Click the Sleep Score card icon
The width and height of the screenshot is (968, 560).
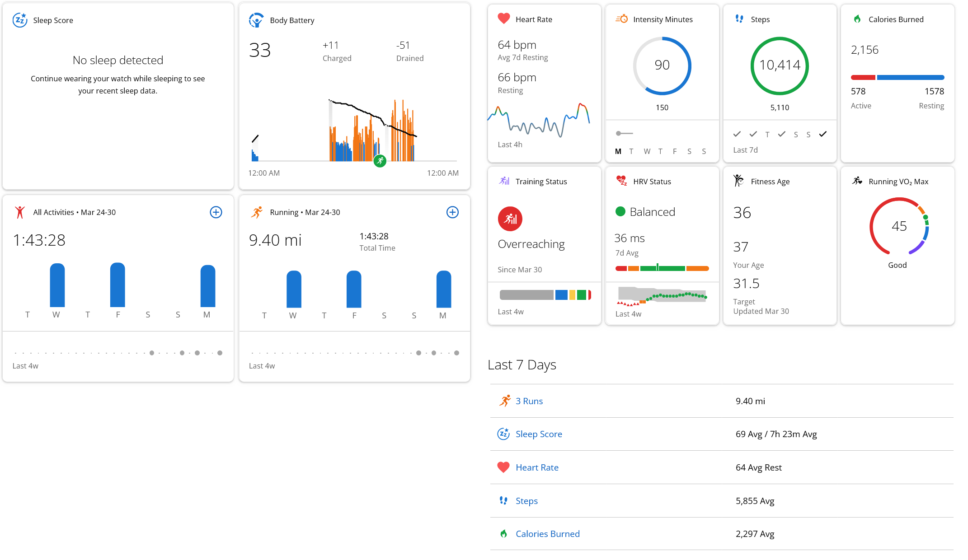point(20,20)
